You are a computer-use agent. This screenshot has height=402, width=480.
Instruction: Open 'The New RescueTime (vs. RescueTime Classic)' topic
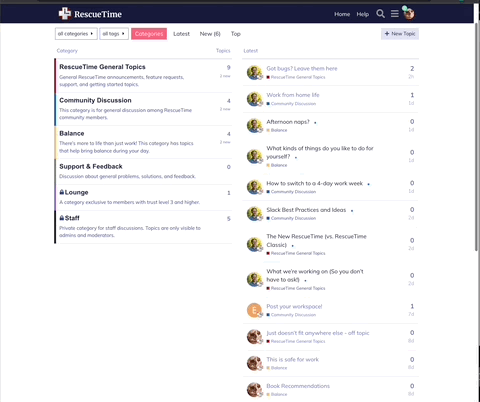click(x=316, y=240)
